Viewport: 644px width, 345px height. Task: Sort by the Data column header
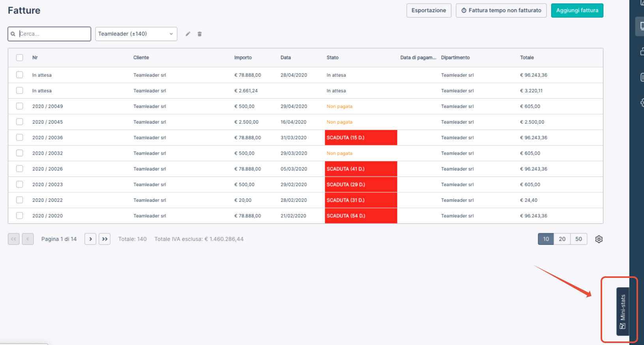click(x=286, y=58)
